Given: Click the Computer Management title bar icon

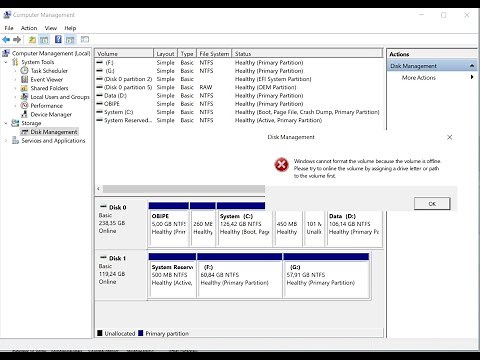Looking at the screenshot, I should (7, 15).
